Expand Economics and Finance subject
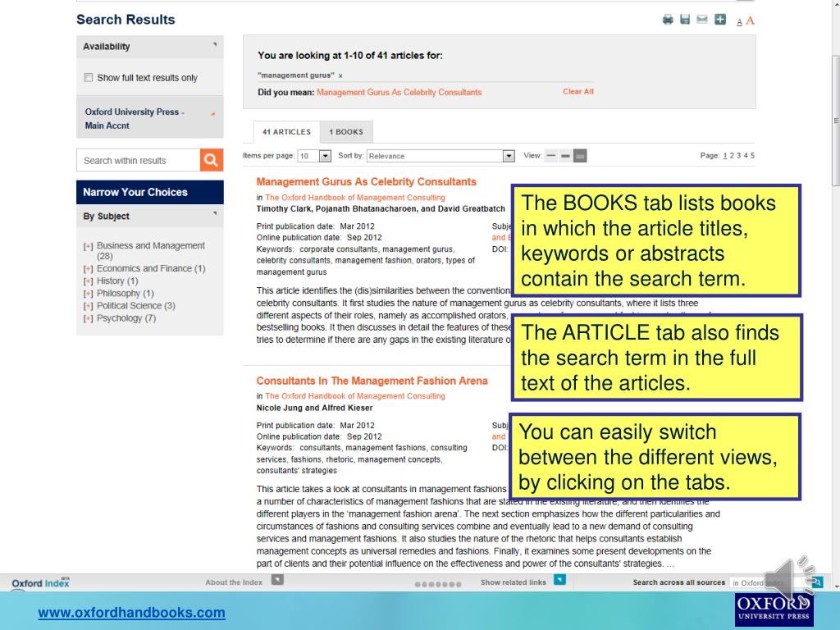This screenshot has height=630, width=840. point(89,269)
